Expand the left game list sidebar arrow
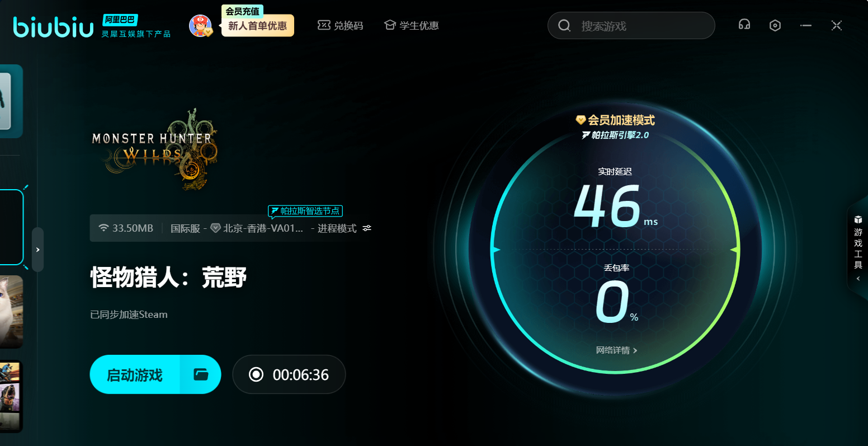Viewport: 868px width, 446px height. [x=37, y=250]
